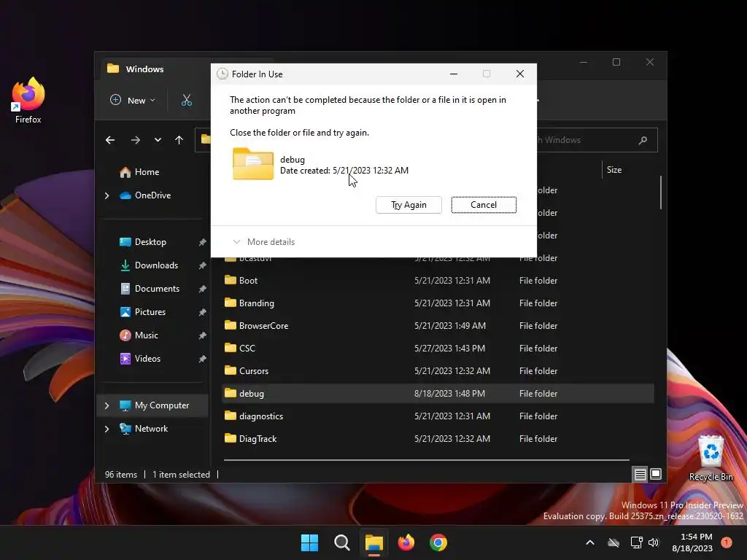The height and width of the screenshot is (560, 747).
Task: Open taskbar Search
Action: 342,542
